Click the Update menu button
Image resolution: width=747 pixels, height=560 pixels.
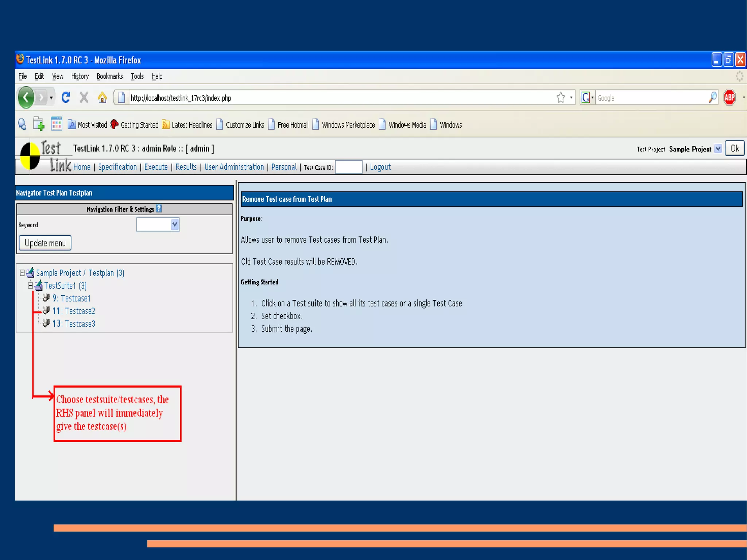pyautogui.click(x=45, y=243)
